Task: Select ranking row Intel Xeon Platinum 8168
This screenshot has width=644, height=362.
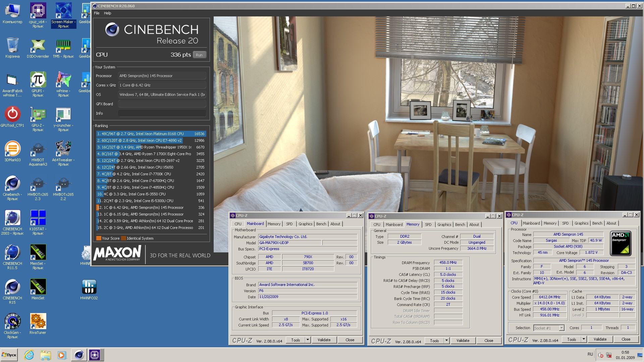Action: click(151, 134)
